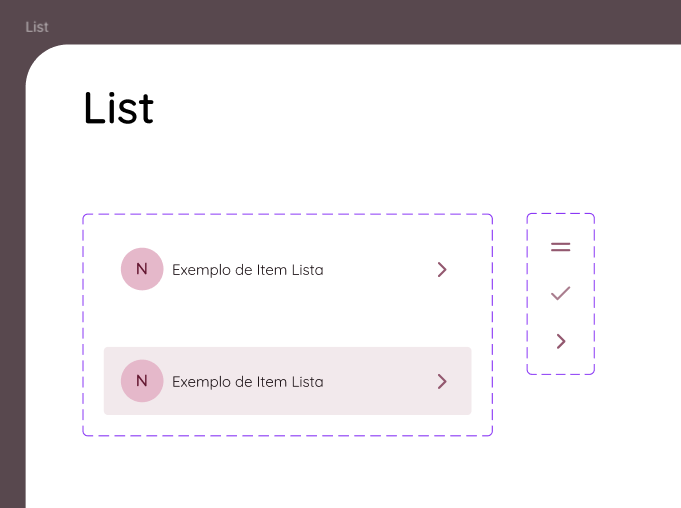Image resolution: width=681 pixels, height=508 pixels.
Task: Expand the highlighted list item using its chevron
Action: (x=442, y=381)
